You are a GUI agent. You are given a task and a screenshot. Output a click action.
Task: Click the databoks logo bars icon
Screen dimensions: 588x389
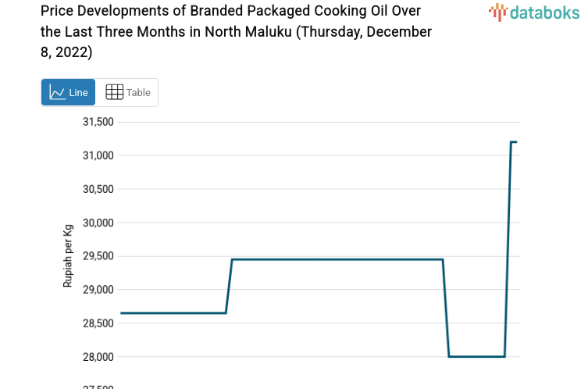[x=497, y=11]
